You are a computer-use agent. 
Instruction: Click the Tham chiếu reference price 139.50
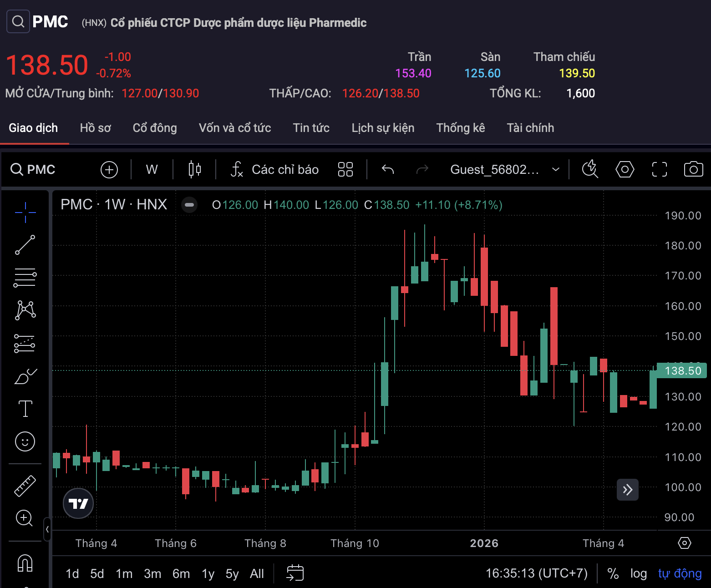(x=577, y=73)
